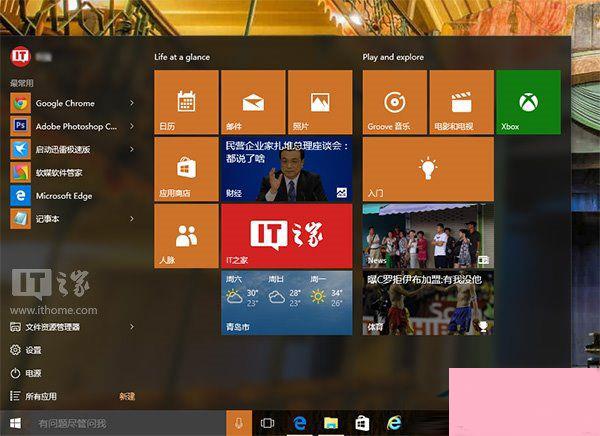This screenshot has width=600, height=436.
Task: Open 记事本 Notepad from the list
Action: [72, 219]
